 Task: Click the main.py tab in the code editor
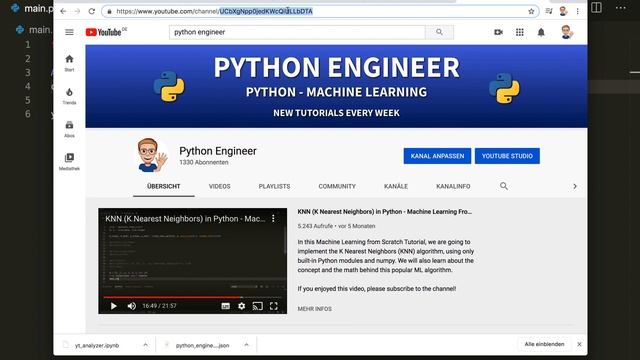tap(33, 8)
